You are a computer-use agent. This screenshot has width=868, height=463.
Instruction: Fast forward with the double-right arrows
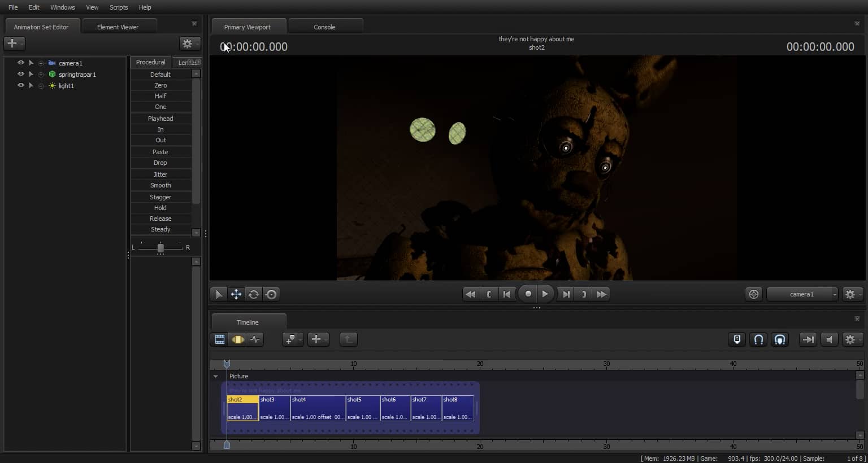point(601,294)
